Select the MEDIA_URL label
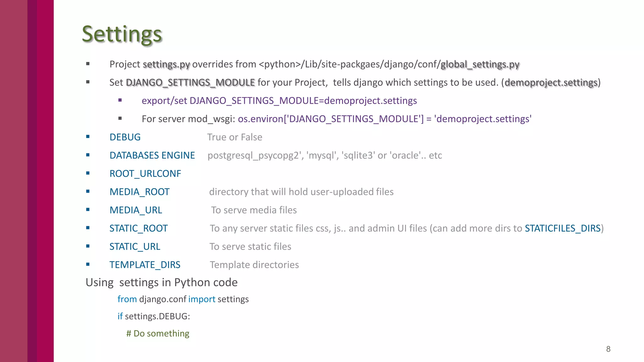The image size is (644, 362). tap(136, 210)
